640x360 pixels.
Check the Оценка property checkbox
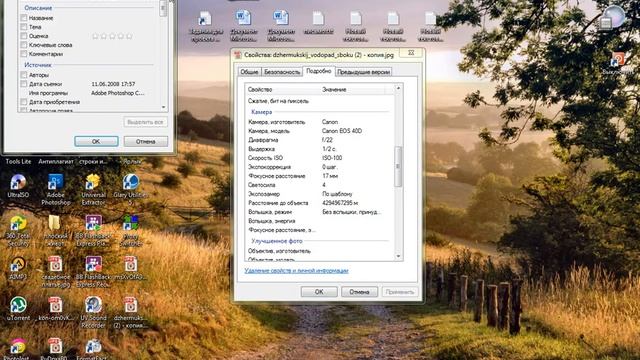click(24, 36)
